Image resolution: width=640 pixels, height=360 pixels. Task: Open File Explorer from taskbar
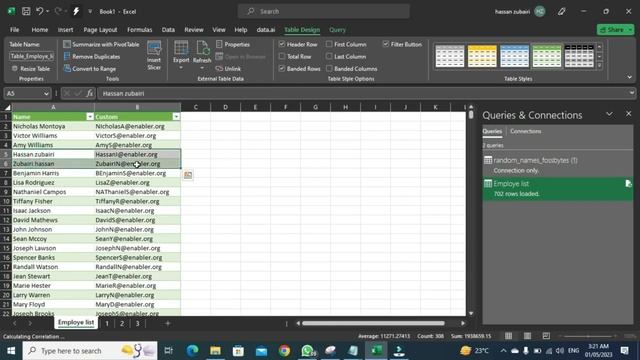[216, 351]
